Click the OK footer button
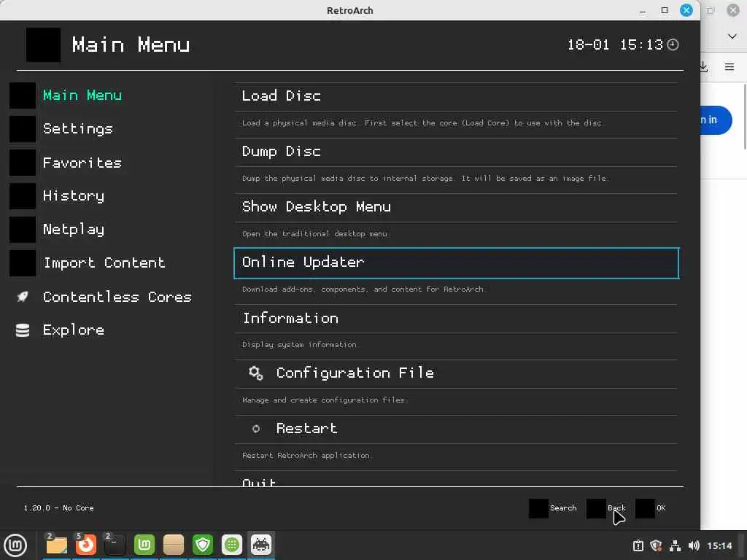Screen dimensions: 747x560 click(650, 508)
